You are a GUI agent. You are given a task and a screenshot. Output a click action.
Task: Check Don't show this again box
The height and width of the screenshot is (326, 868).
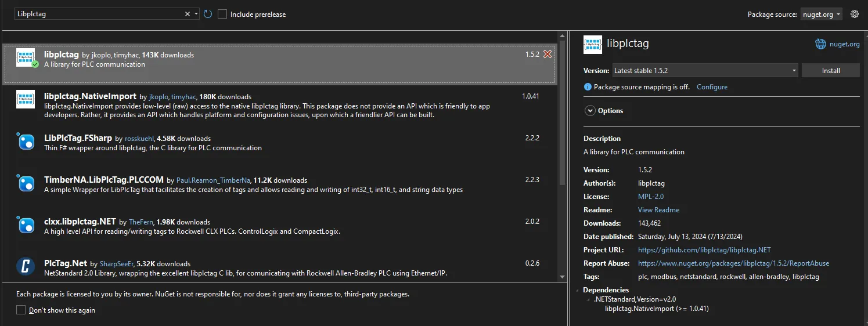21,310
